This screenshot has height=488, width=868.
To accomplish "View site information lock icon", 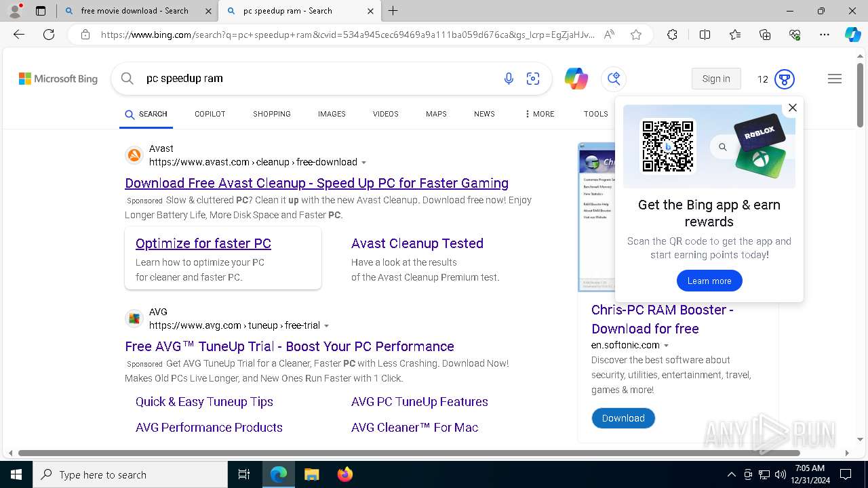I will point(85,35).
